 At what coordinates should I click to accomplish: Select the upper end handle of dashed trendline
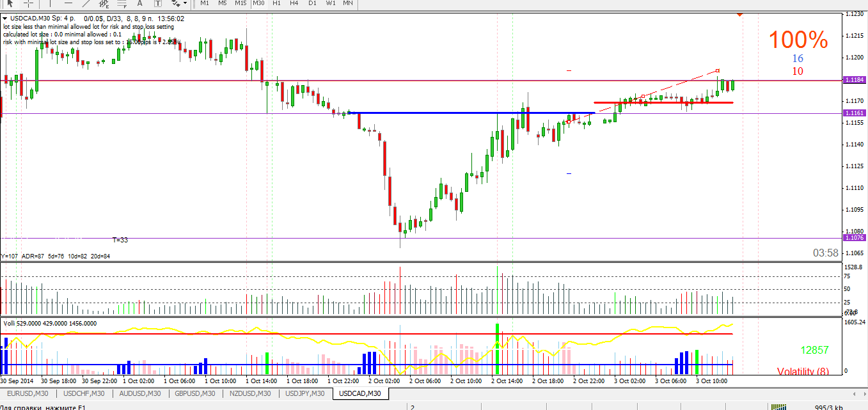[x=718, y=70]
